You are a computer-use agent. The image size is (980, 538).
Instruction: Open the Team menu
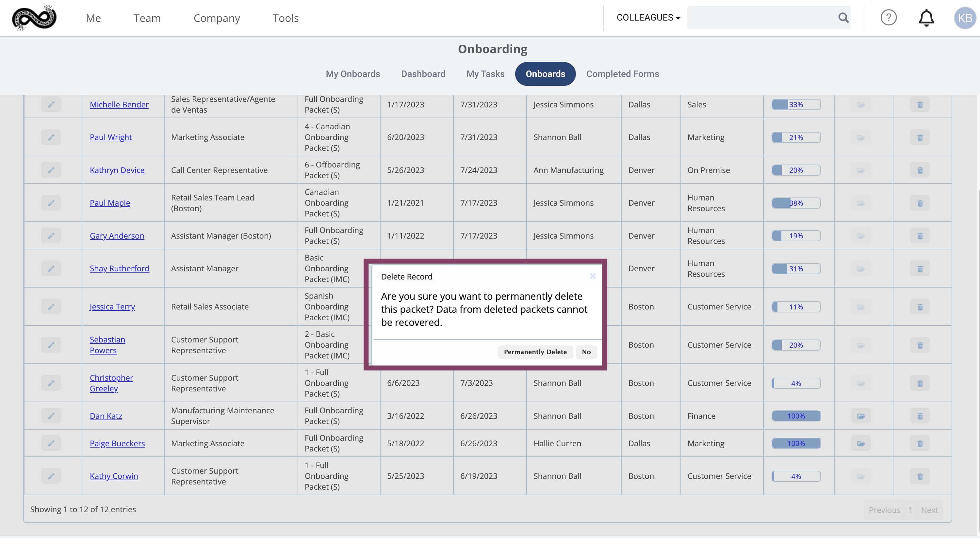coord(147,18)
